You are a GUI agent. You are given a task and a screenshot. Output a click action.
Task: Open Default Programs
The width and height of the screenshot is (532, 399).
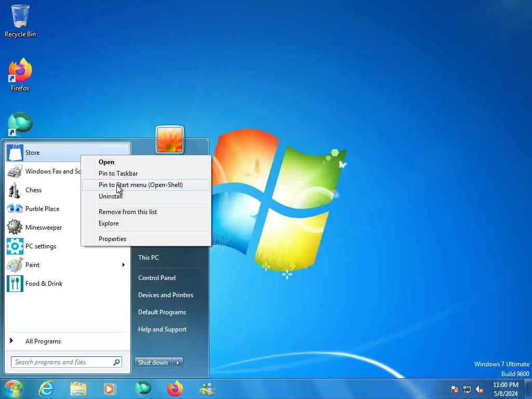(x=162, y=312)
